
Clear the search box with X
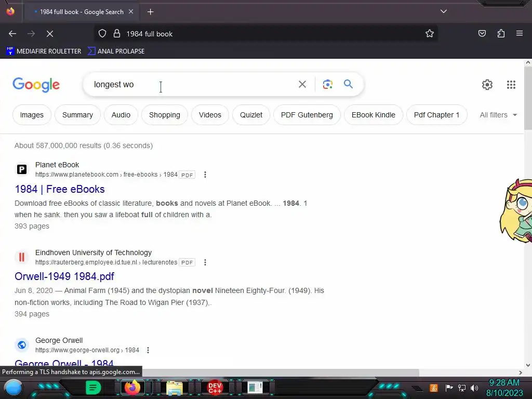[302, 84]
